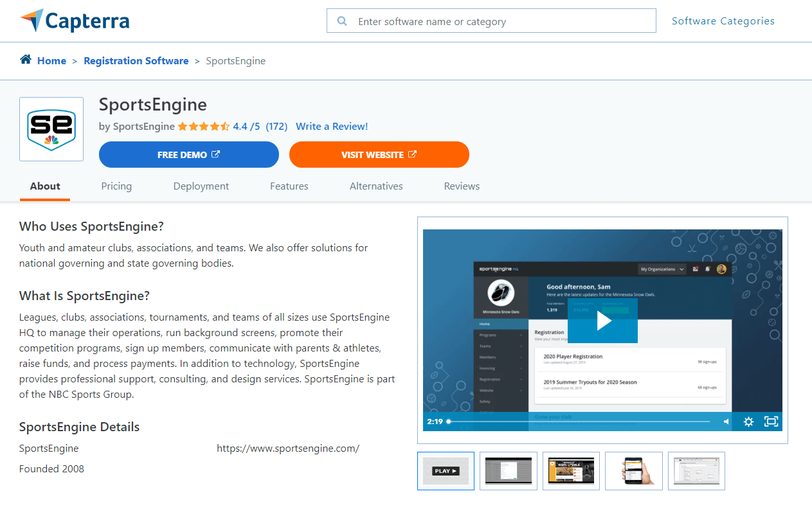Click the star rating icons
812x516 pixels.
tap(203, 127)
